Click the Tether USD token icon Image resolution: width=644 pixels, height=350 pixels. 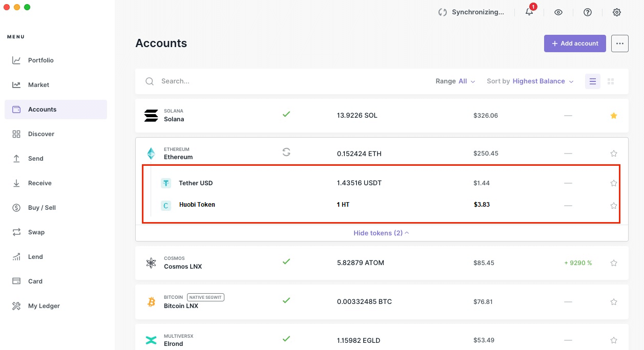point(165,183)
